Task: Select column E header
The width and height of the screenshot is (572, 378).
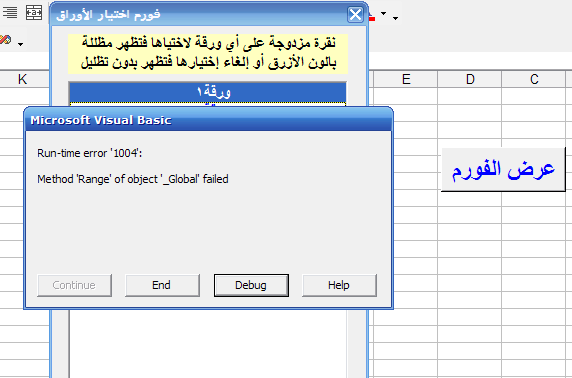Action: pyautogui.click(x=406, y=79)
